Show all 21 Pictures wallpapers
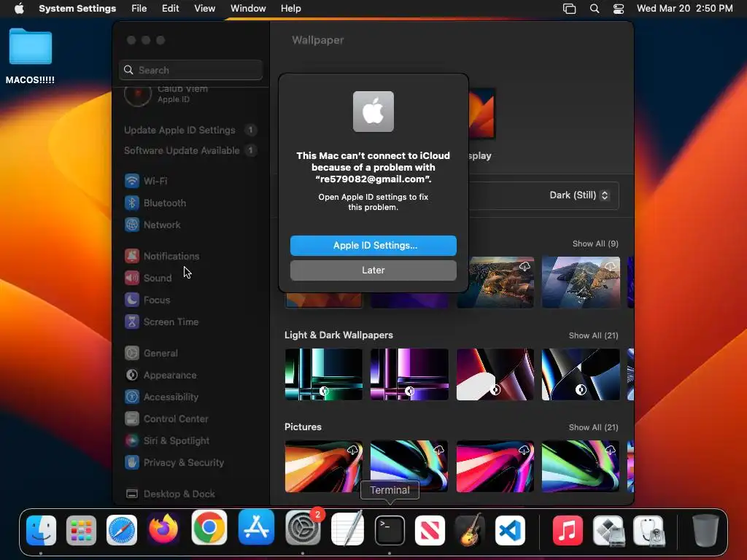 pyautogui.click(x=593, y=427)
